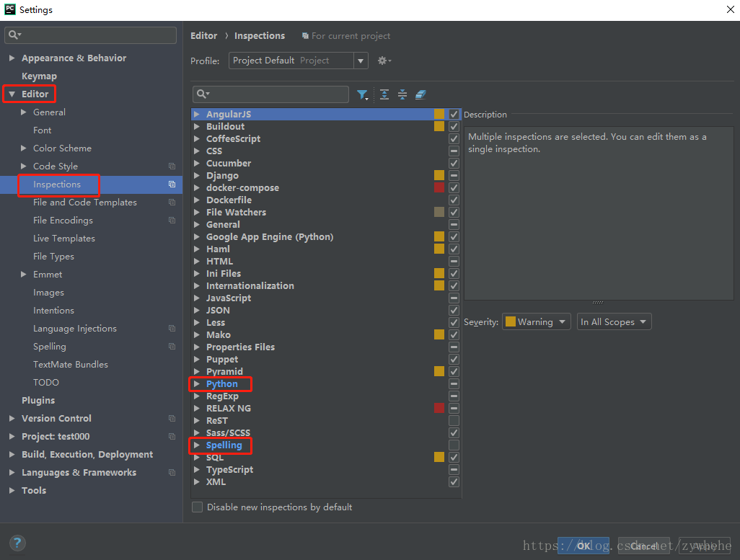Select Font under Editor

coord(42,130)
